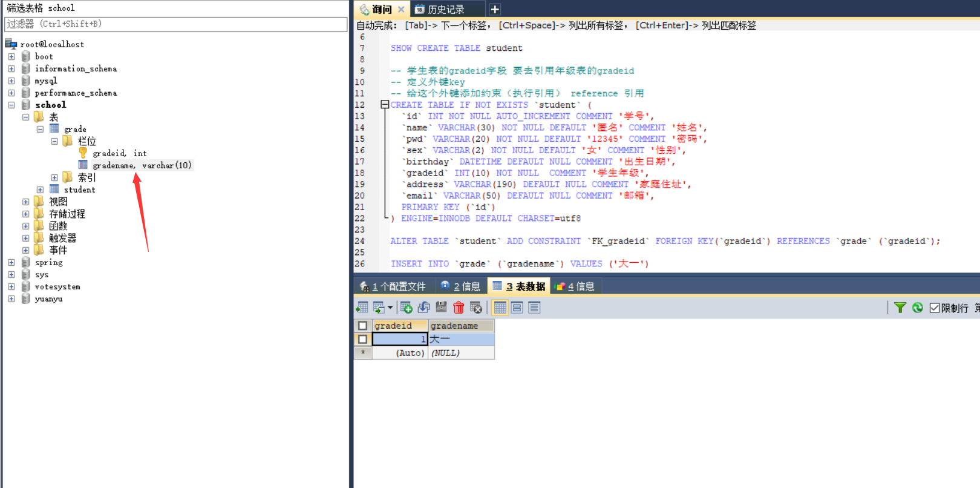Click the export table data toolbar icon
The image size is (980, 488).
(x=362, y=308)
